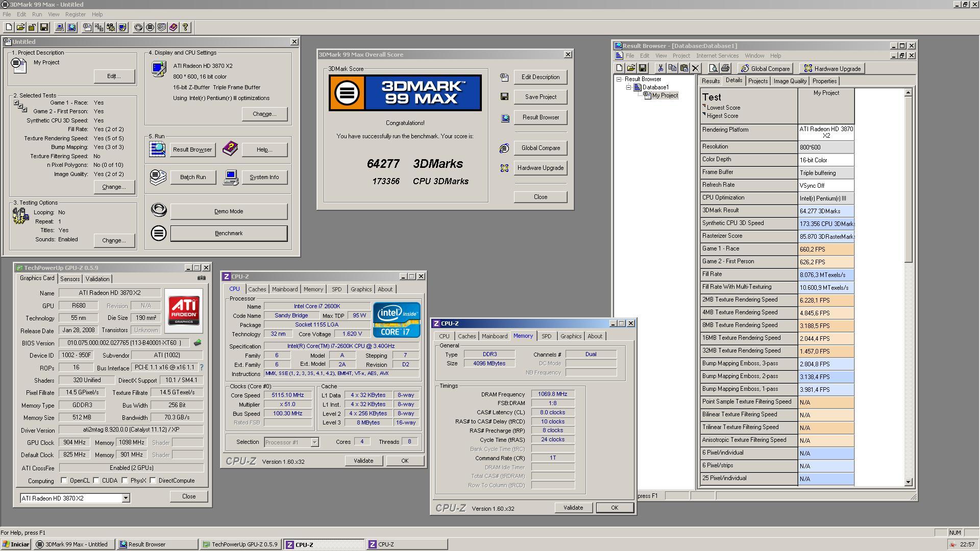
Task: Click the Paste clipboard icon in Result Browser
Action: (684, 68)
